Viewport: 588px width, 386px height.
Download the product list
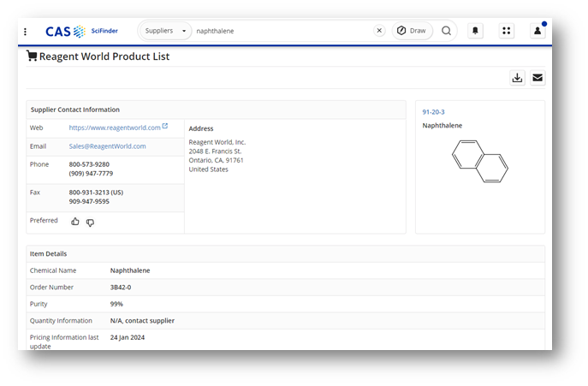pyautogui.click(x=517, y=78)
